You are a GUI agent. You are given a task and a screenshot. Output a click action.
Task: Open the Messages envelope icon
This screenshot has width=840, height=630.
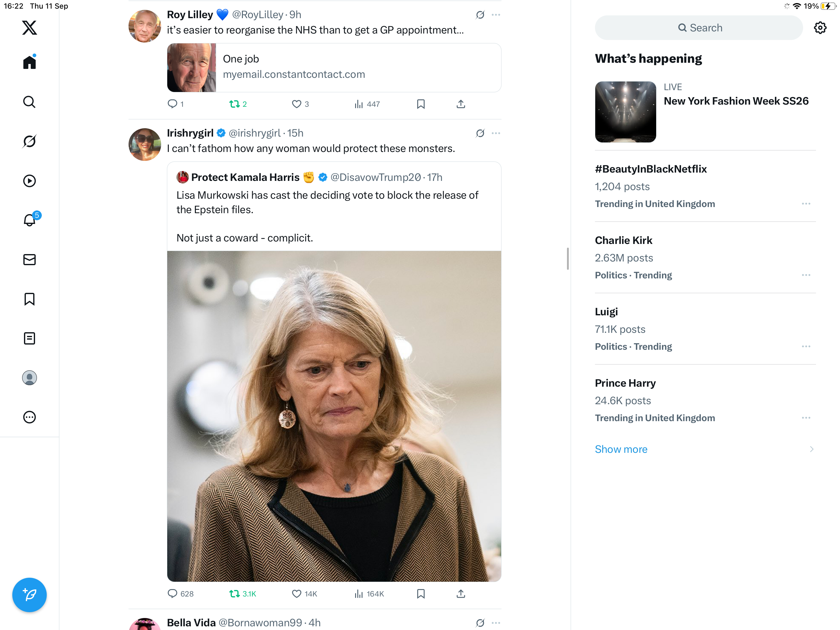(29, 260)
